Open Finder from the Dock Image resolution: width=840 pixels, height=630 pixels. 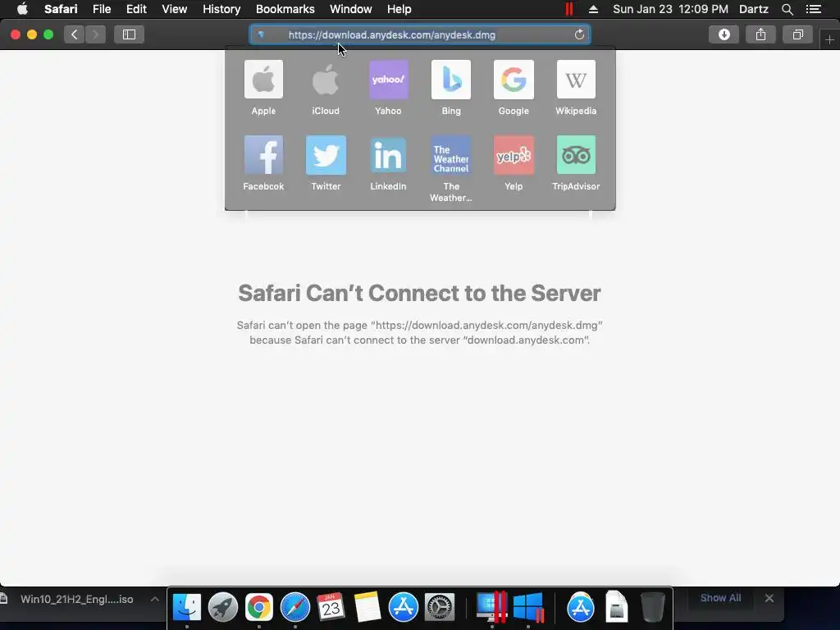(186, 607)
